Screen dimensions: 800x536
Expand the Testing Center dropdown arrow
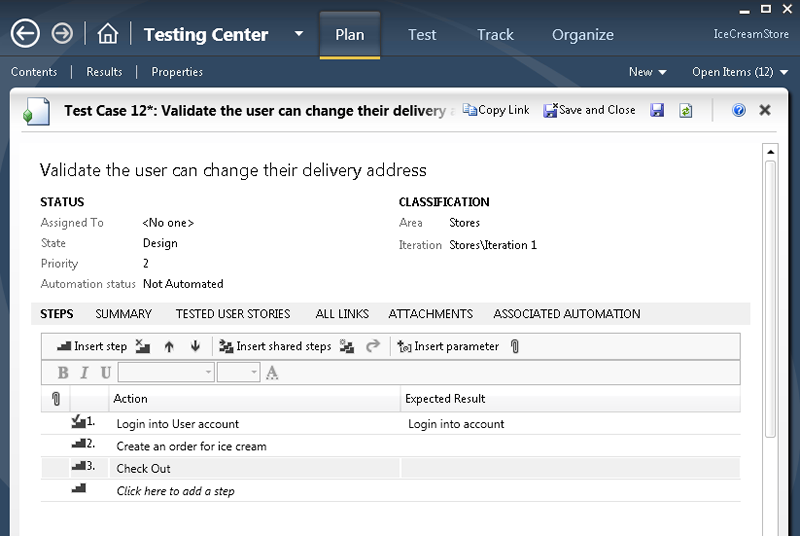pos(299,35)
